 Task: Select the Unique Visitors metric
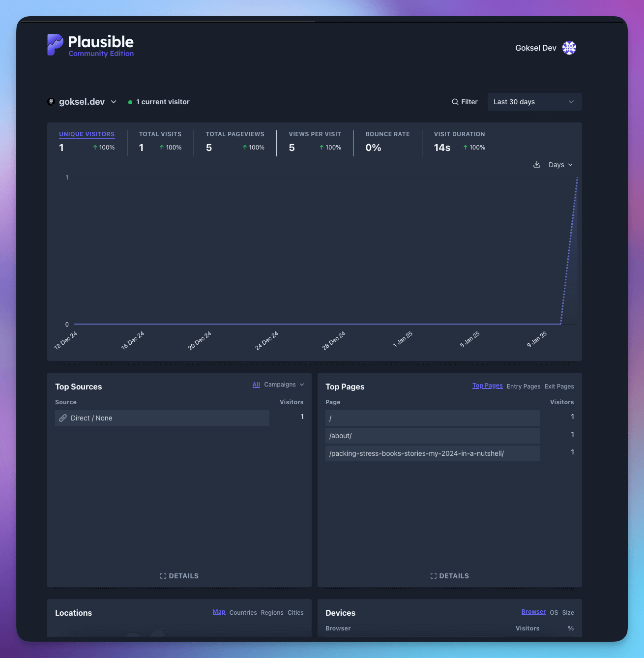[x=87, y=142]
